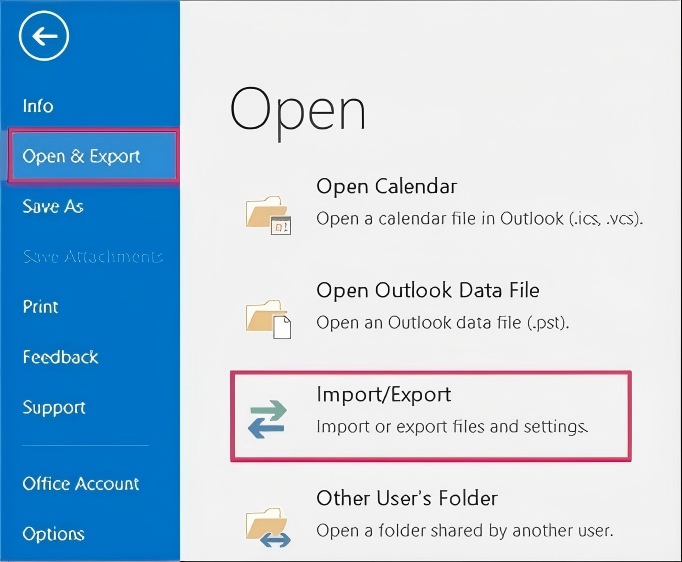682x562 pixels.
Task: Click 'Open a calendar file in Outlook' description
Action: tap(479, 218)
